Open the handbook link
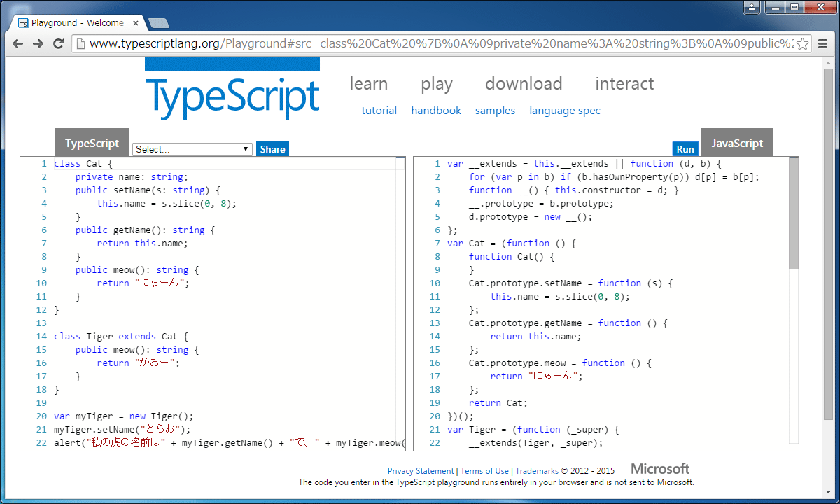840x504 pixels. coord(435,110)
